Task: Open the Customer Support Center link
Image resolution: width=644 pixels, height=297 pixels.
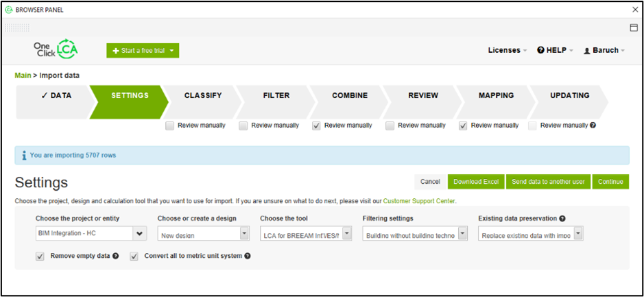Action: click(419, 201)
